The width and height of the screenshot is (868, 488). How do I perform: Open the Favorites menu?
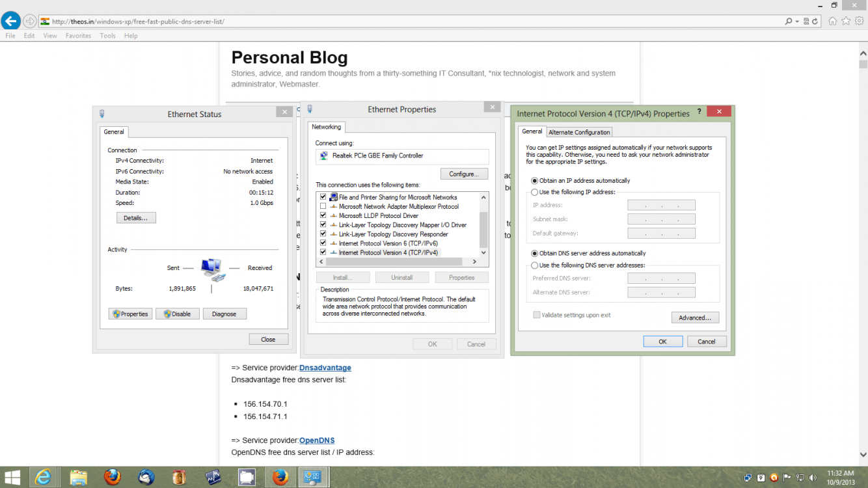78,36
